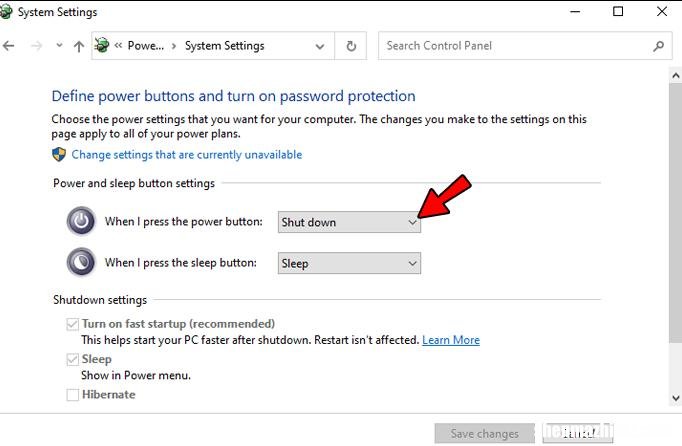Screen dimensions: 682x446
Task: Click the power button icon
Action: [x=81, y=221]
